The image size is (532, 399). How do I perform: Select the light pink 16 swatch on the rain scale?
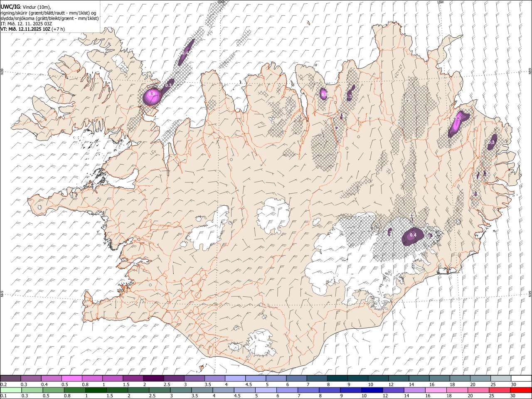coord(436,390)
